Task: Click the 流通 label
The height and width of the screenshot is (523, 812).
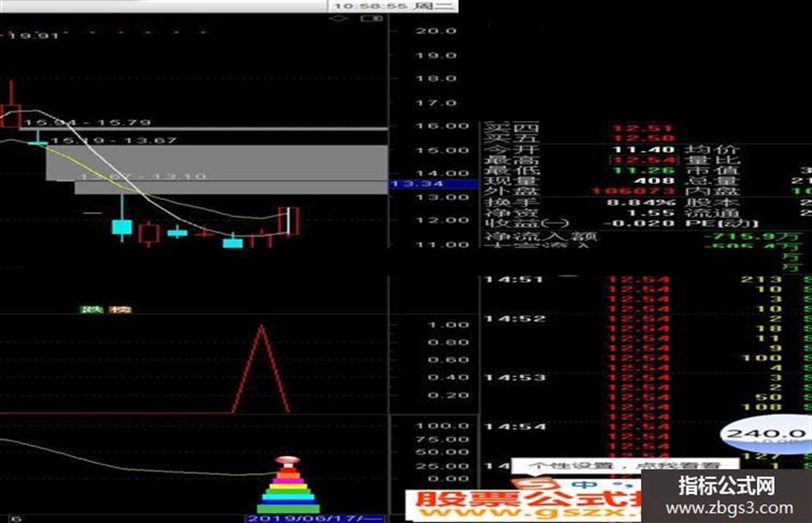Action: (x=712, y=213)
